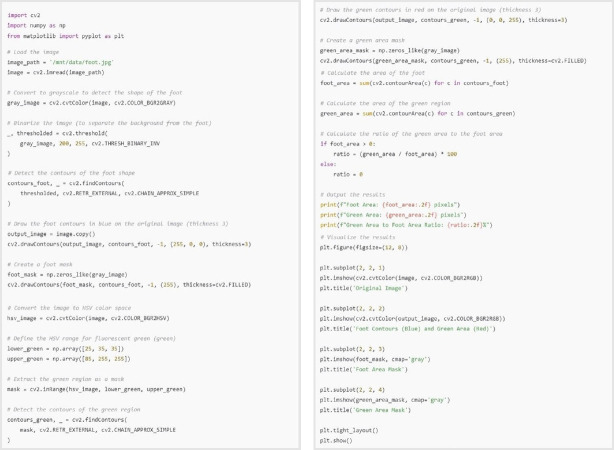Click the plt.show() line
Viewport: 614px width, 450px height.
pyautogui.click(x=336, y=440)
